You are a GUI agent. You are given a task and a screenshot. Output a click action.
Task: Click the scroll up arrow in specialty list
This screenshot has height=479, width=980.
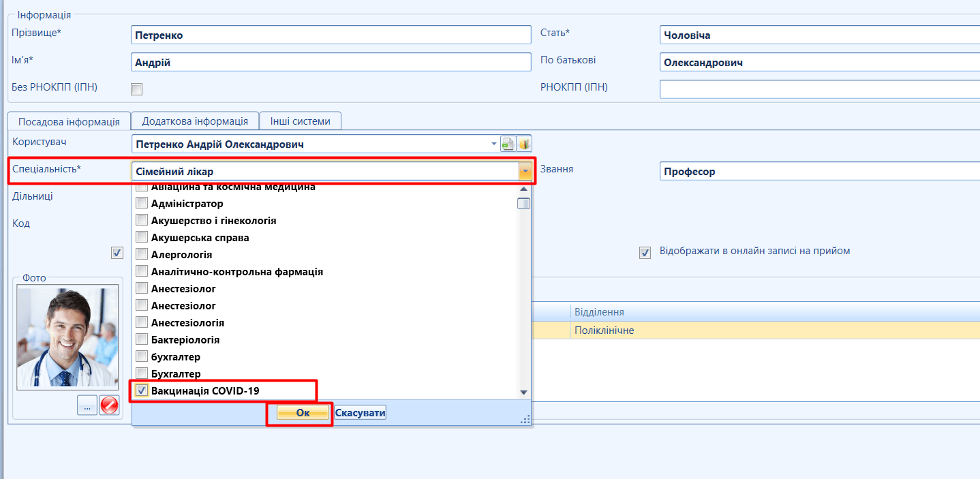523,189
